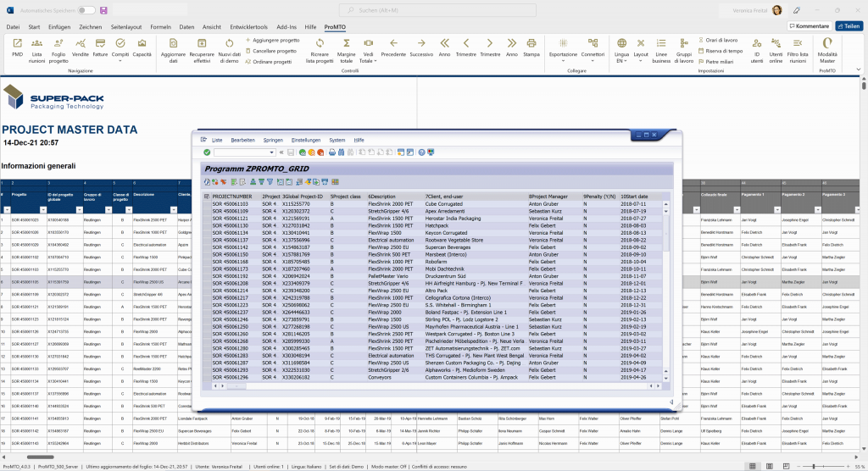Viewport: 868px width, 471px height.
Task: Toggle the Automatisches Speichern switch
Action: pos(86,10)
